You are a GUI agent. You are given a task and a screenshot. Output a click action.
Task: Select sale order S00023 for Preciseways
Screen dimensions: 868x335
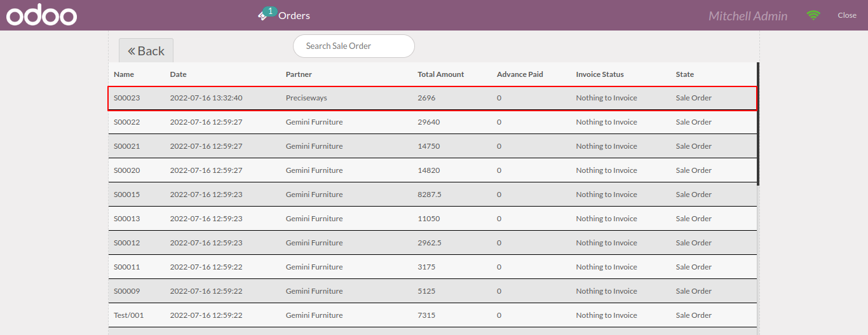coord(432,98)
